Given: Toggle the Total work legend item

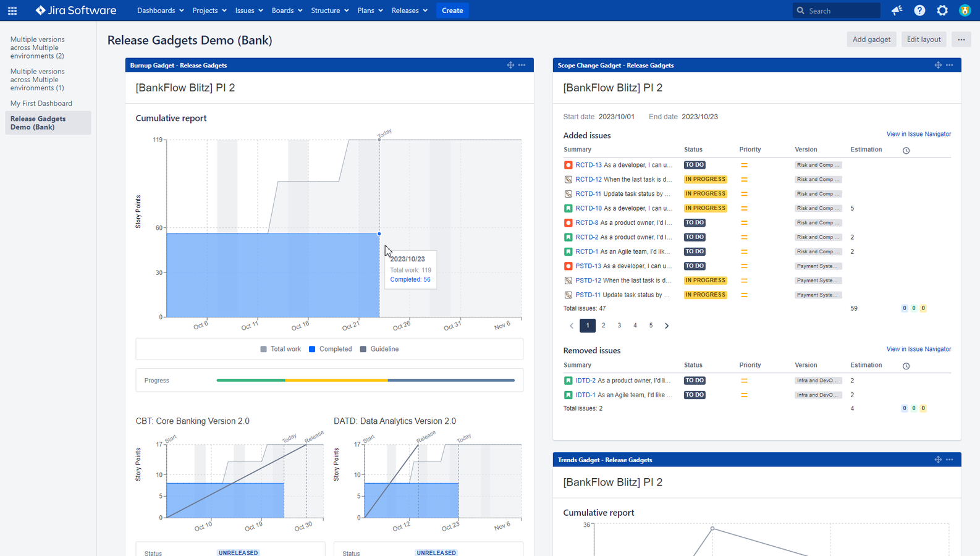Looking at the screenshot, I should coord(281,349).
